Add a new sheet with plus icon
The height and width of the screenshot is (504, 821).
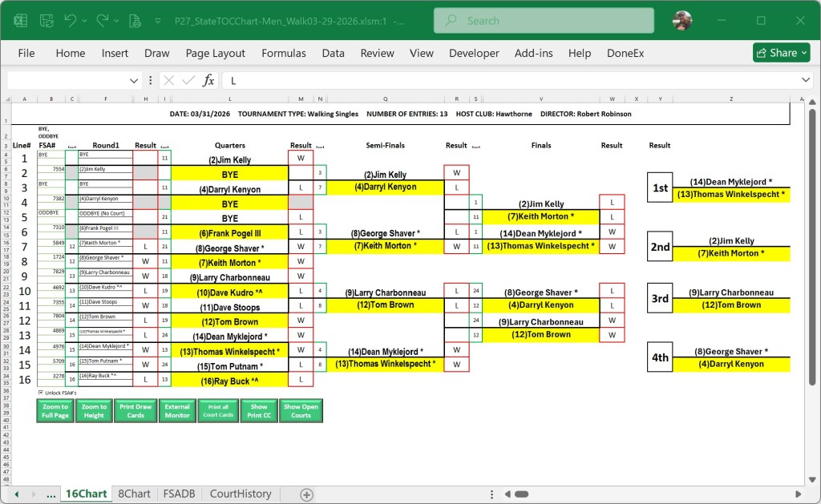tap(306, 494)
